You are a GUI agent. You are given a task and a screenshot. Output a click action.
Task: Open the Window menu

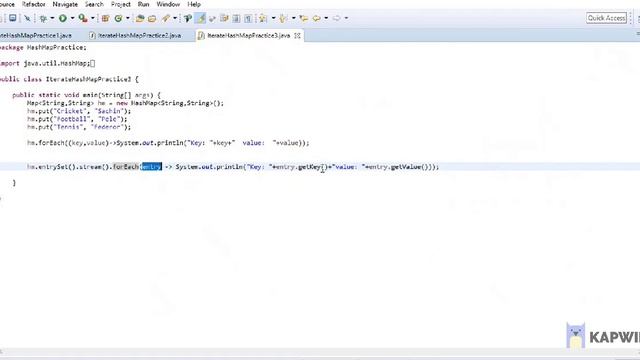tap(168, 4)
